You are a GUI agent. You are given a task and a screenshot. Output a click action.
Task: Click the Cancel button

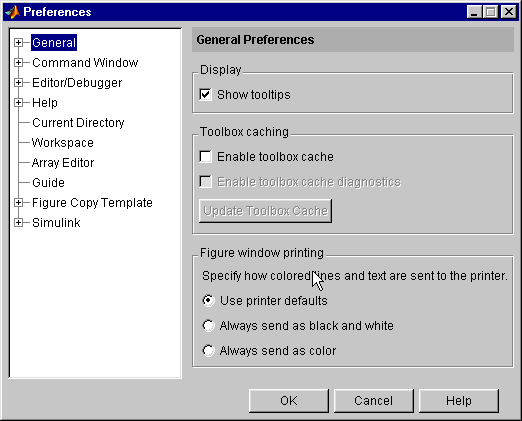tap(374, 401)
